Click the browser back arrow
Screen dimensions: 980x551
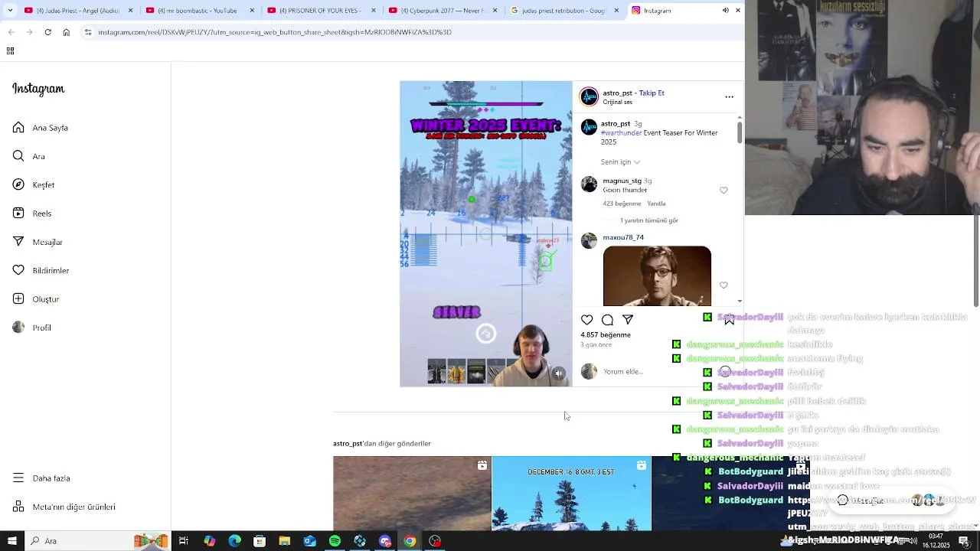[11, 32]
